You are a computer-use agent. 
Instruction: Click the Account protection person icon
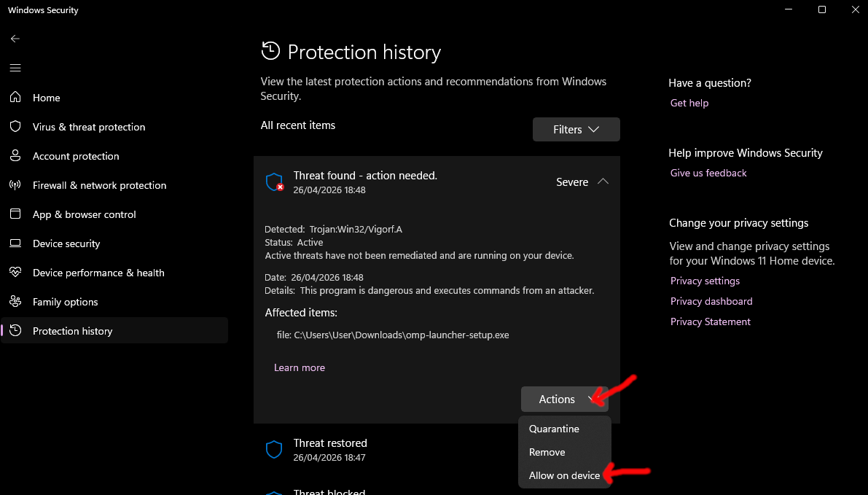(x=15, y=155)
